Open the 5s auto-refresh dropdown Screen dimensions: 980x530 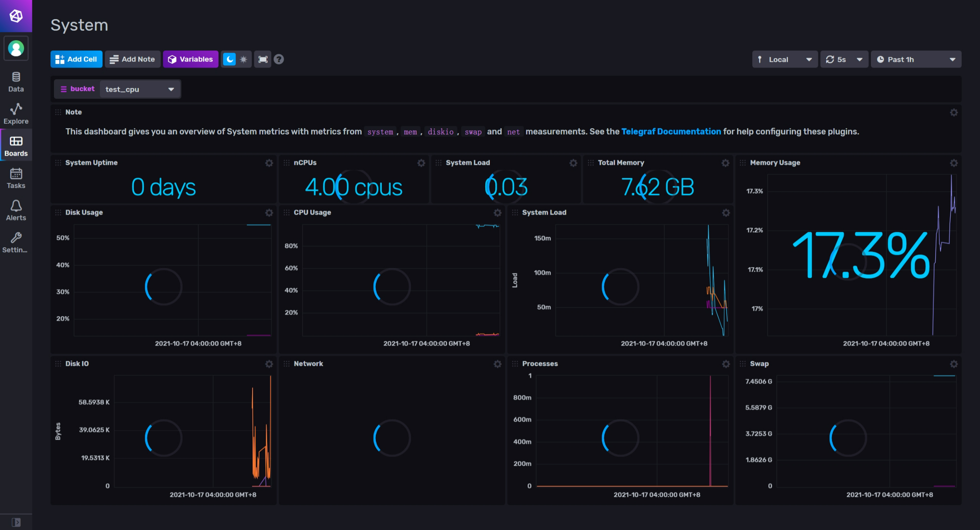click(x=844, y=59)
